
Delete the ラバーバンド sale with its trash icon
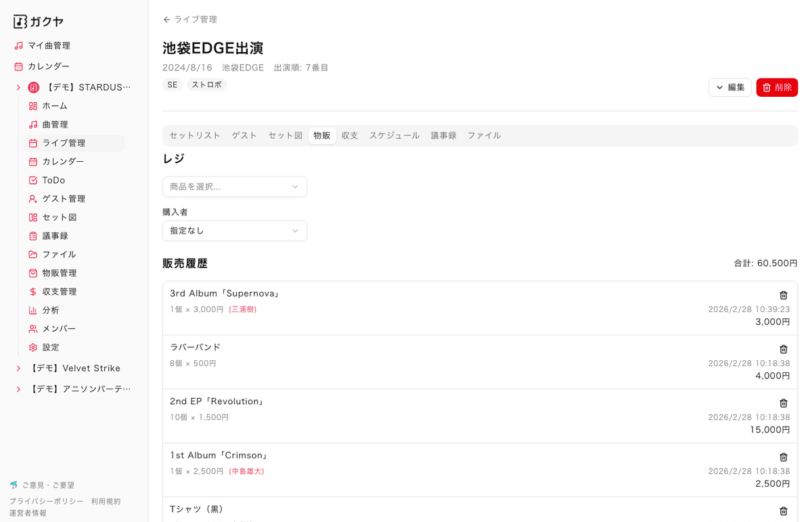point(783,349)
